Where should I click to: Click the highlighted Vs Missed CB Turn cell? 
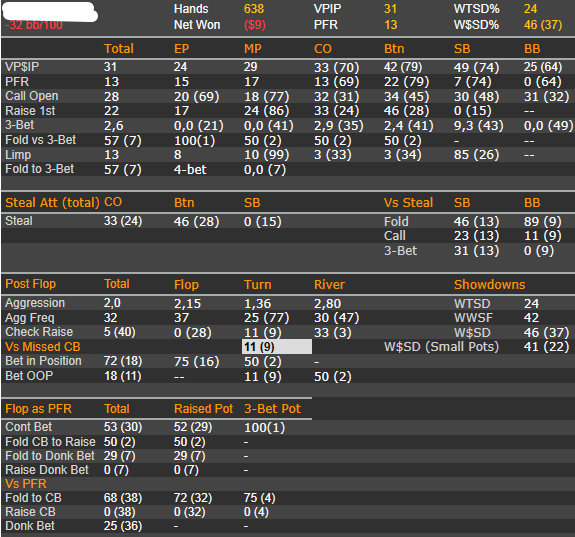277,347
